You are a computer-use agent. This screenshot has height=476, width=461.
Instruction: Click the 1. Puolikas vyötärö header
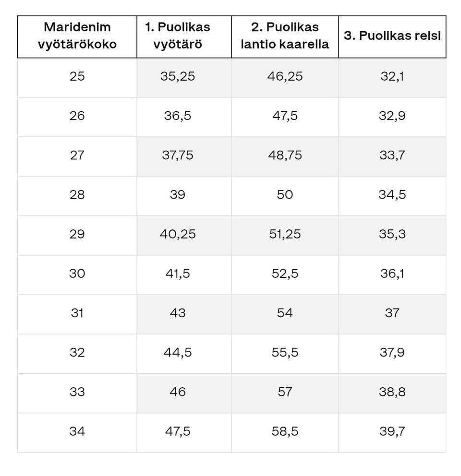point(178,36)
